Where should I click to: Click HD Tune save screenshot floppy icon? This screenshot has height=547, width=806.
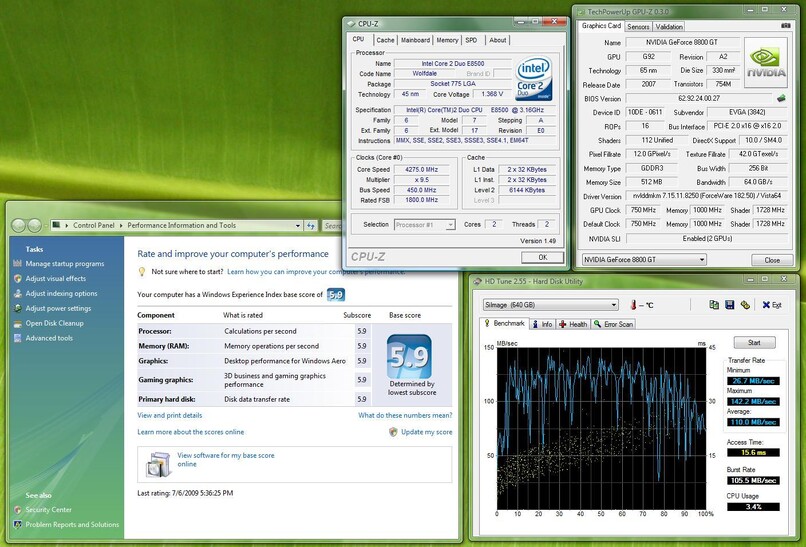(x=729, y=305)
